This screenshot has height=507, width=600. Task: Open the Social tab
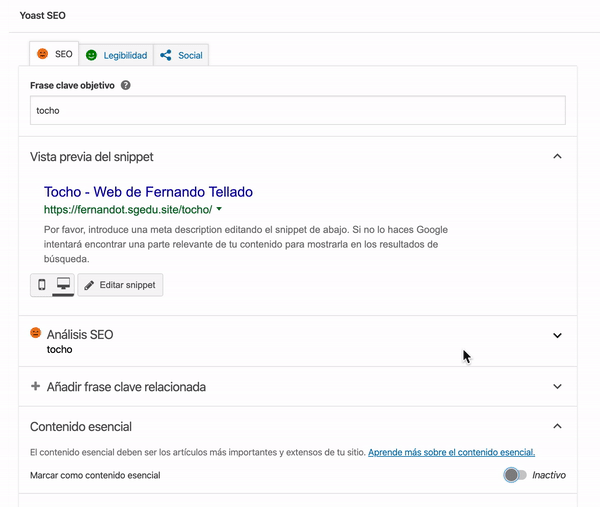189,55
